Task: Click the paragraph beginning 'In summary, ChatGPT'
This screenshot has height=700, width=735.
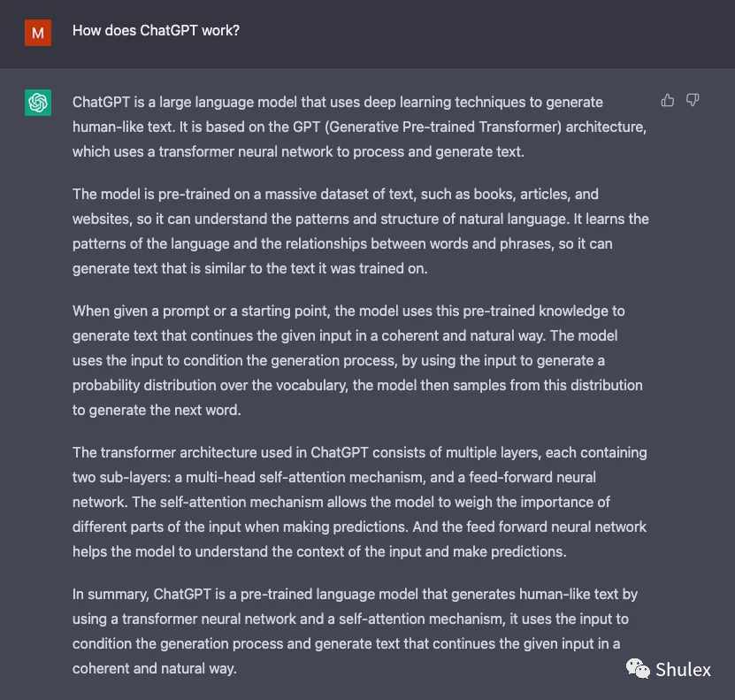Action: click(x=355, y=631)
